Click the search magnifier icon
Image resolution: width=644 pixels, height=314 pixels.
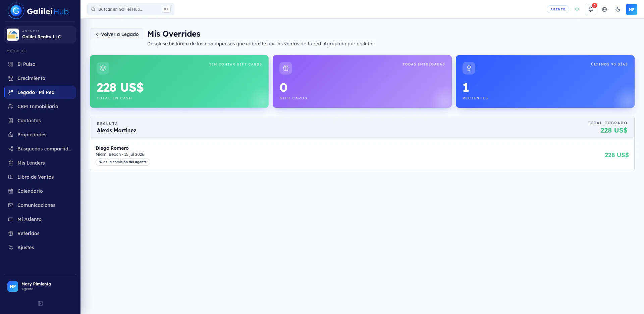tap(93, 9)
